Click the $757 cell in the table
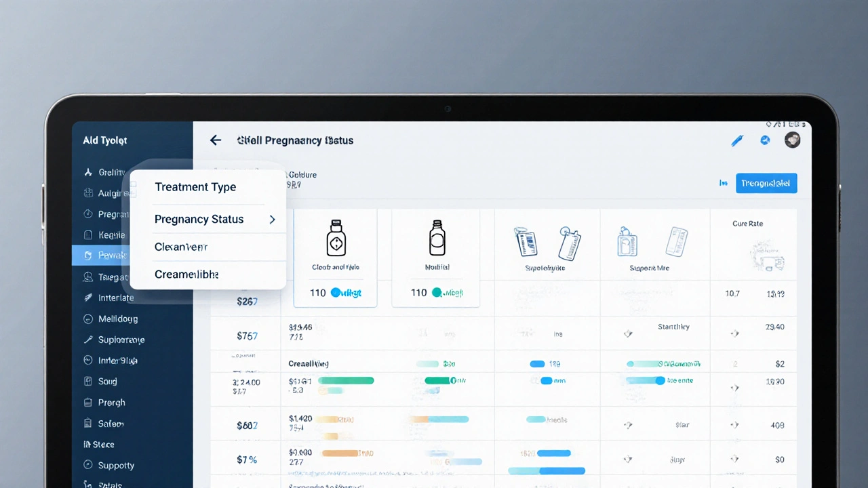Screen dimensions: 868x488 (247, 336)
